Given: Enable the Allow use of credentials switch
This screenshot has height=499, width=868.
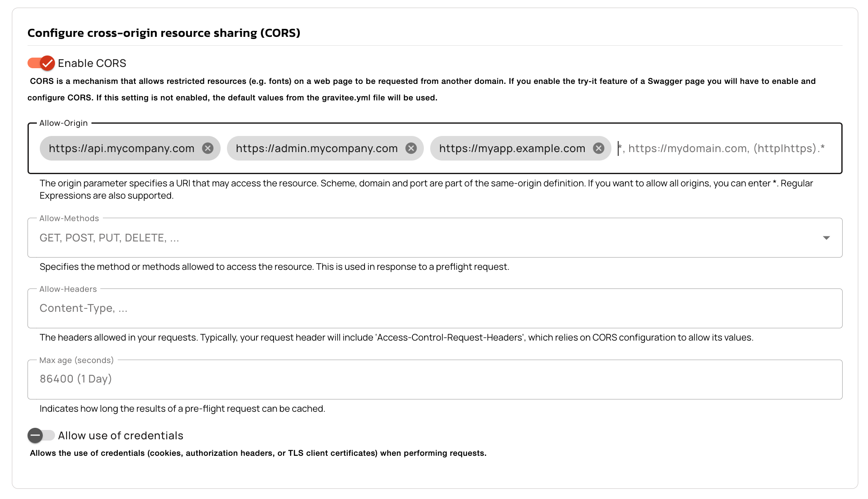Looking at the screenshot, I should (41, 435).
